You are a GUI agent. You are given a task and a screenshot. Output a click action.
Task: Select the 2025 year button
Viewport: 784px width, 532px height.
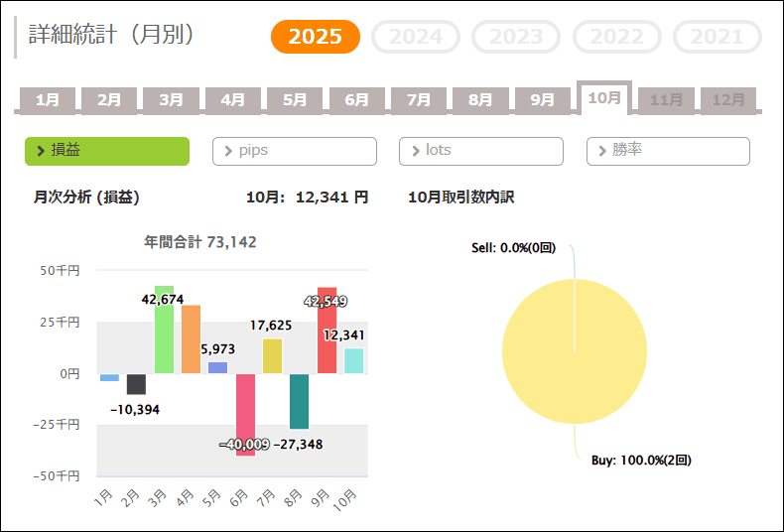coord(315,37)
